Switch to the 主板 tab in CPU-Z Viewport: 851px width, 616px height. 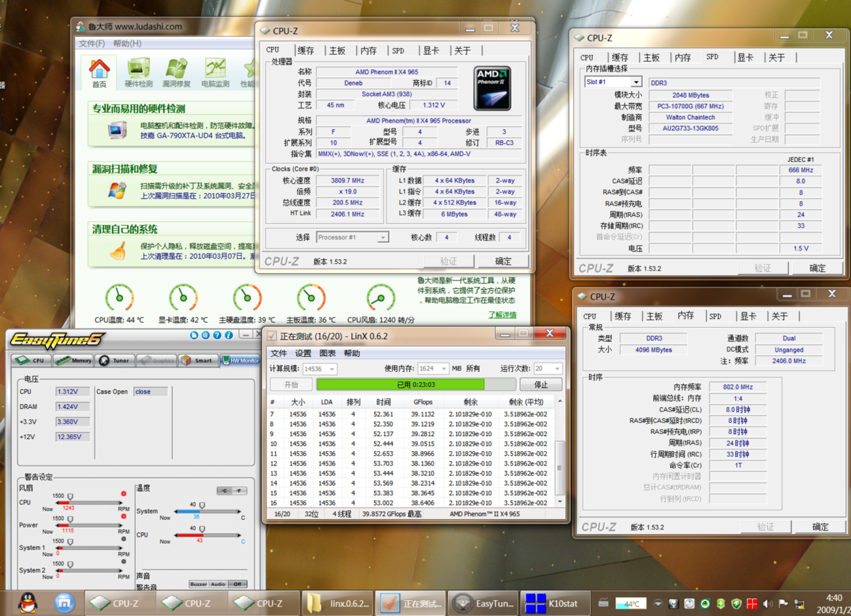[337, 50]
